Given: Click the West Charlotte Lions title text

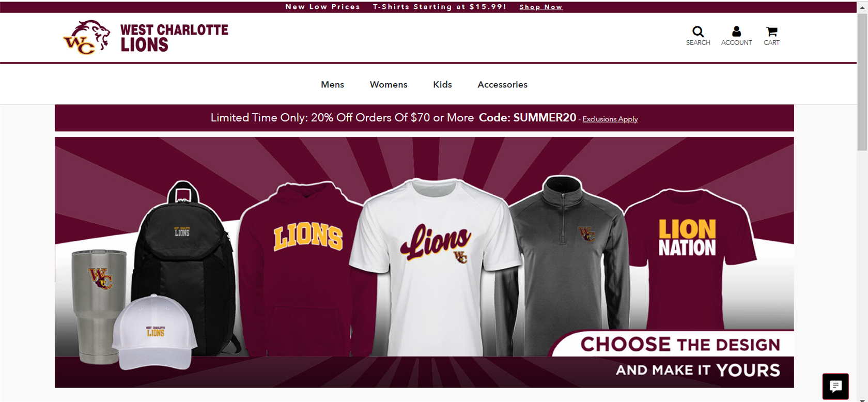Looking at the screenshot, I should [x=174, y=38].
